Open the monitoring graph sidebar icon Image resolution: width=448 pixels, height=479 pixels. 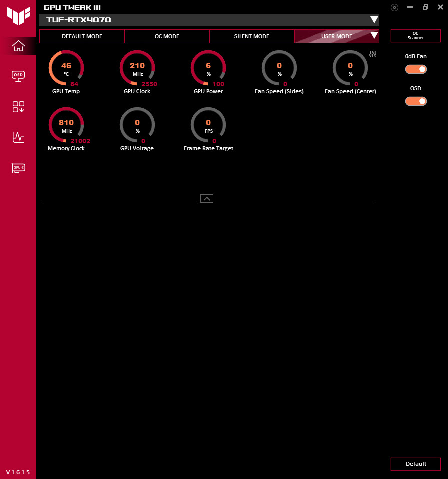pos(18,137)
